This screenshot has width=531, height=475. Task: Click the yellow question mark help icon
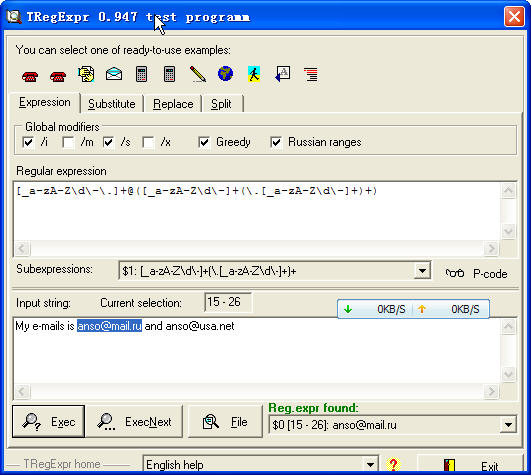(x=393, y=464)
